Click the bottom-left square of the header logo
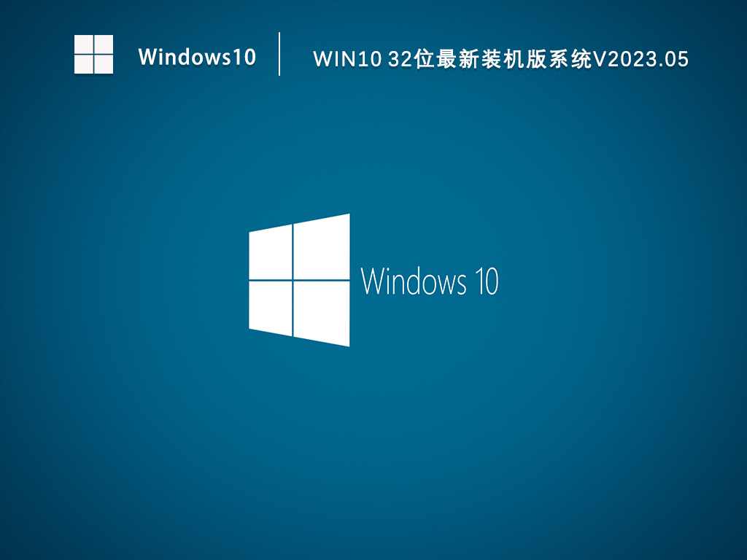 coord(83,64)
